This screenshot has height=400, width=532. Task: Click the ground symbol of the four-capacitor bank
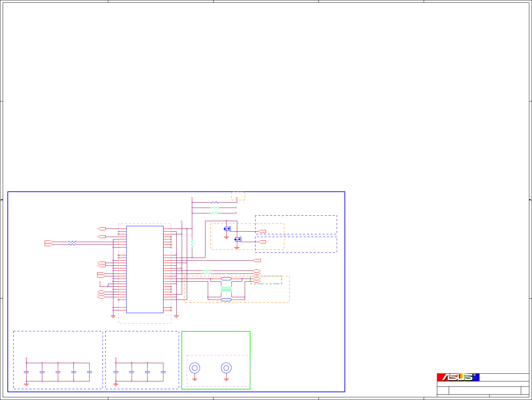116,384
